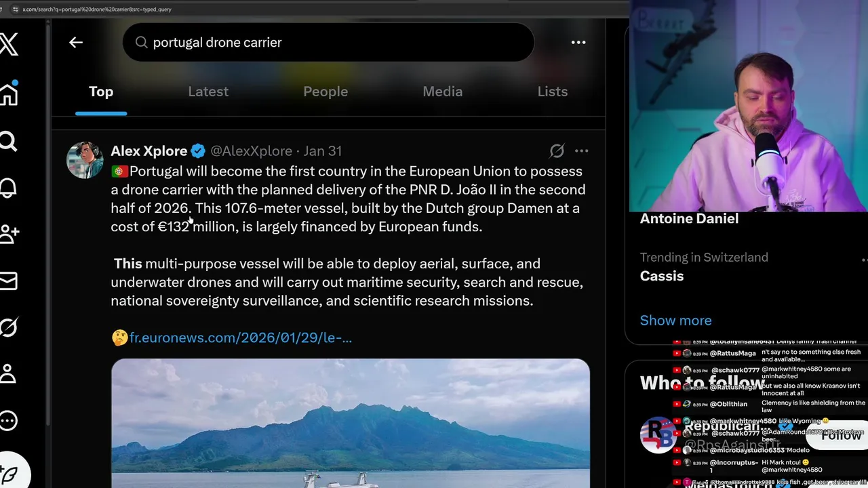
Task: Open the Jan 31 post timestamp
Action: coord(323,151)
